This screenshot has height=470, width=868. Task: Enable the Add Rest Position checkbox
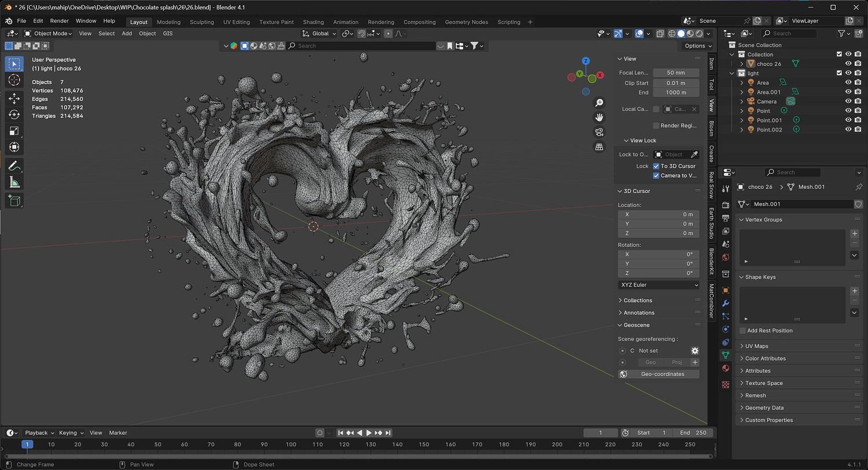coord(743,331)
